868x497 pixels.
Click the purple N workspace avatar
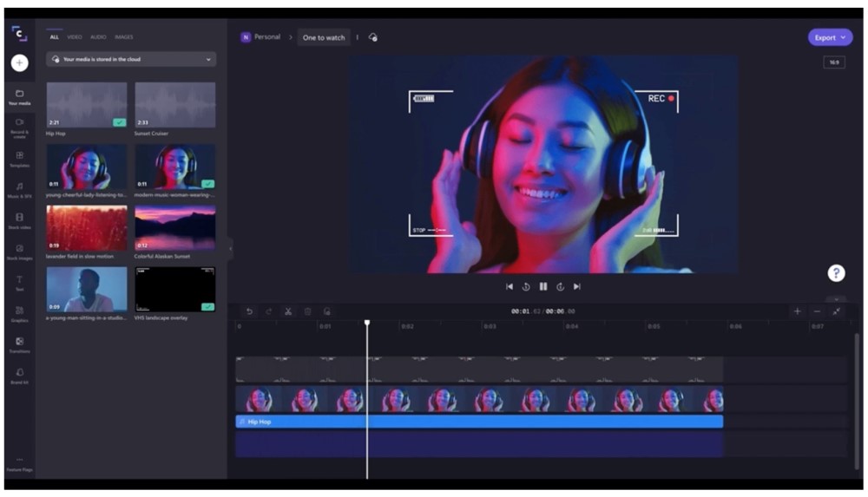246,37
